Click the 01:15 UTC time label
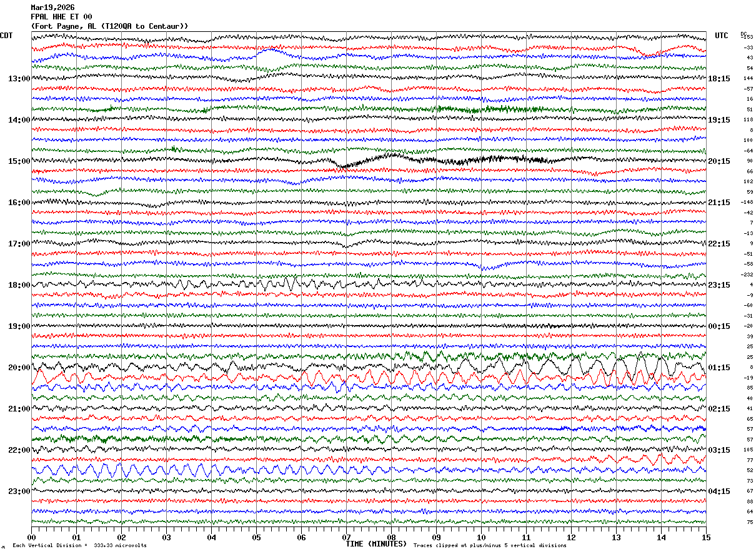756x554 pixels. (x=719, y=368)
